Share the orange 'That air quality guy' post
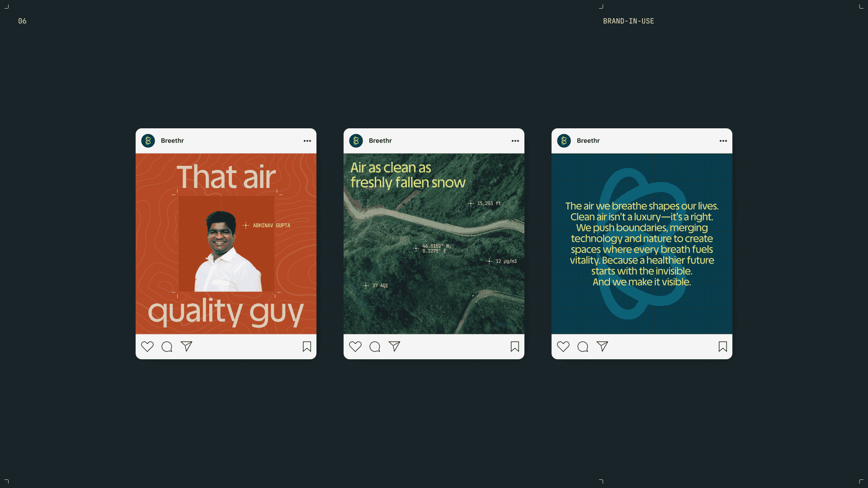Screen dimensions: 868x488 (x=186, y=347)
